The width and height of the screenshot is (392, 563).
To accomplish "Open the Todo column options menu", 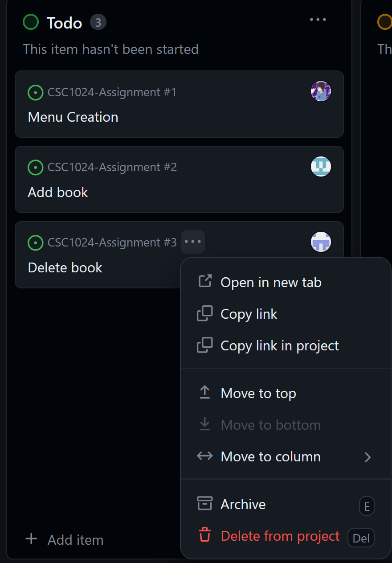I will pos(318,20).
